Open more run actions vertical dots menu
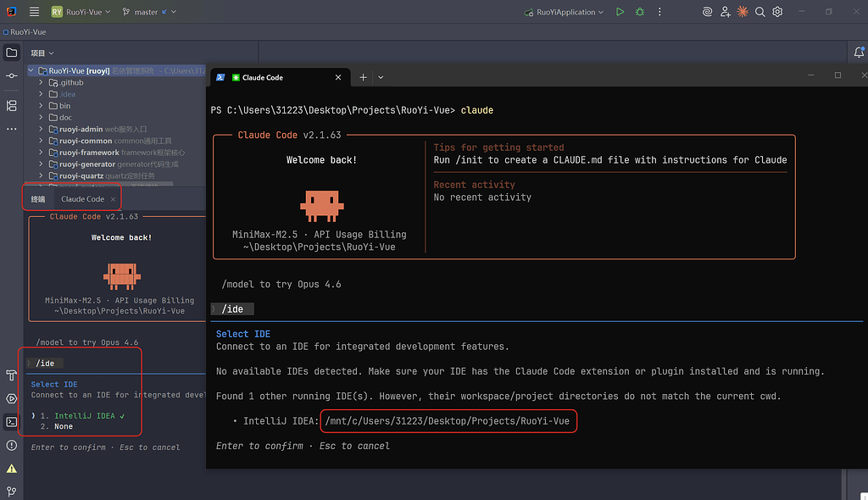Viewport: 868px width, 500px height. point(659,12)
